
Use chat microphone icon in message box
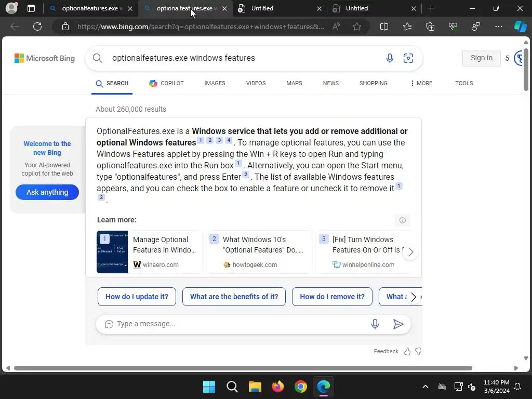pos(375,324)
